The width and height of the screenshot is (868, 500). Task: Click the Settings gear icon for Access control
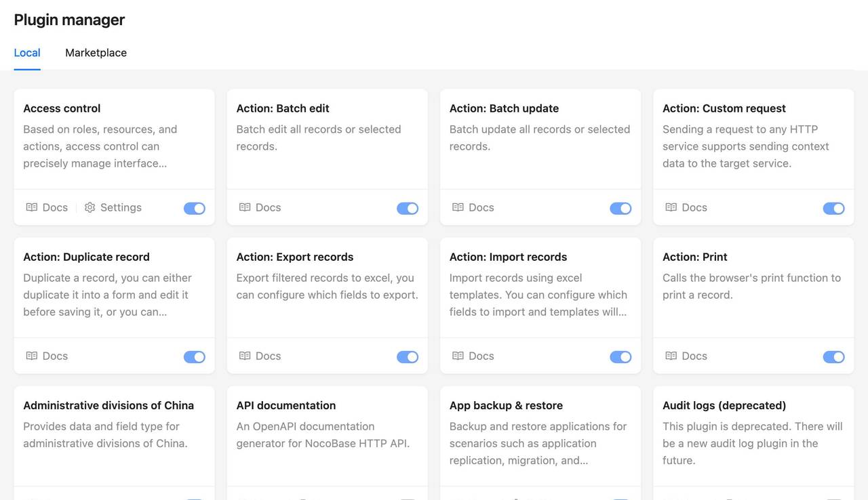(90, 207)
